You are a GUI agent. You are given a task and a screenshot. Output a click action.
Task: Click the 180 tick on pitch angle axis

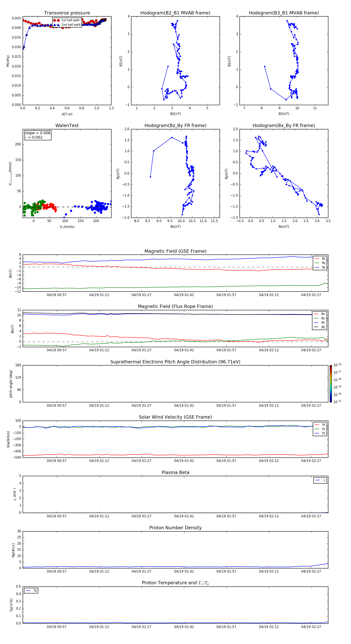pos(18,365)
